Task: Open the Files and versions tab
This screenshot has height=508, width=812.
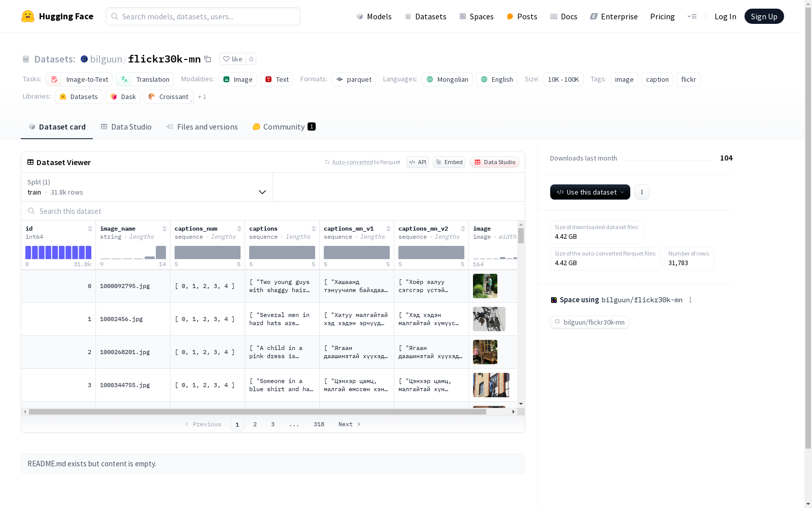Action: coord(202,127)
